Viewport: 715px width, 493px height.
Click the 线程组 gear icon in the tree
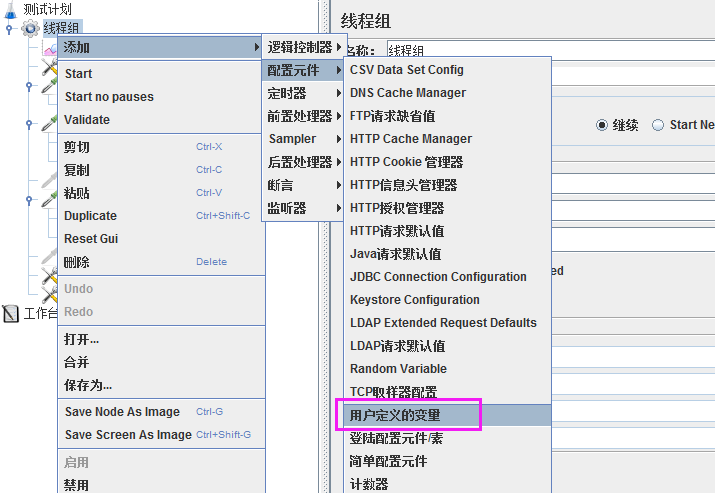pyautogui.click(x=30, y=28)
